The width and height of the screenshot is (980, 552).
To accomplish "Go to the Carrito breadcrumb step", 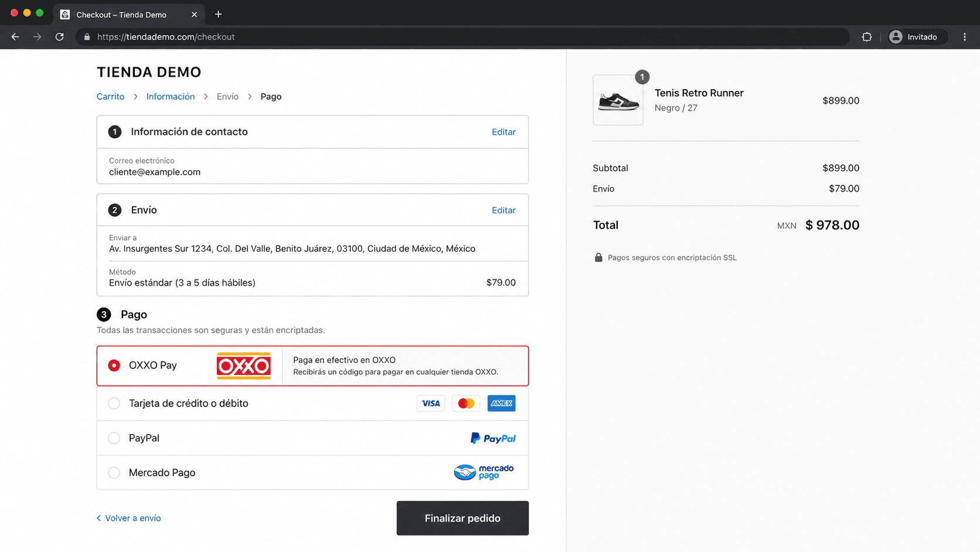I will tap(110, 97).
